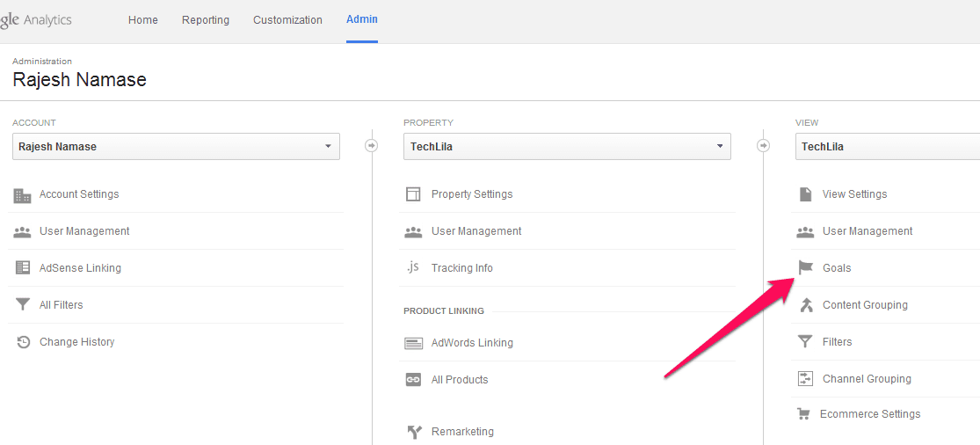Viewport: 980px width, 445px height.
Task: Open the Rajesh Namase account dropdown
Action: point(177,146)
